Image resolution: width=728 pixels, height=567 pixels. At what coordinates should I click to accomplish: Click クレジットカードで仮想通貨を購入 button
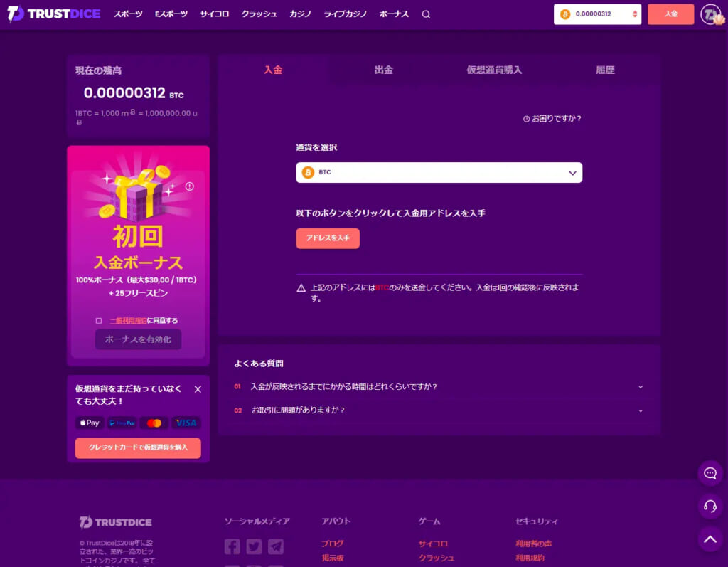click(138, 448)
